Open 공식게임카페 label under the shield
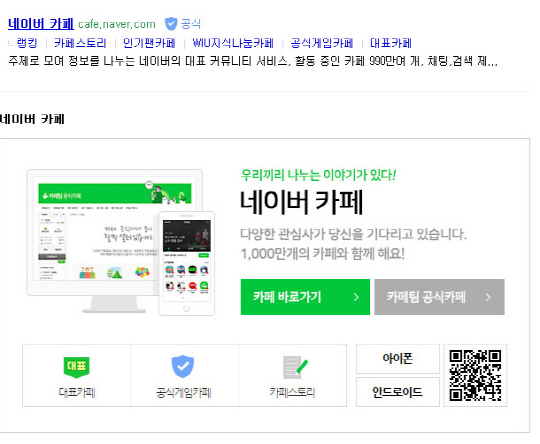Screen dimensions: 540x444 (184, 392)
